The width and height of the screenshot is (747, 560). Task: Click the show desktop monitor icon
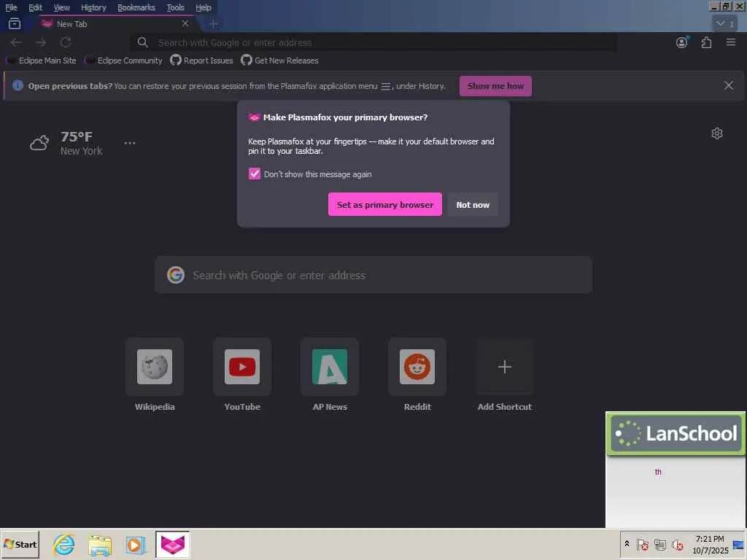click(738, 544)
